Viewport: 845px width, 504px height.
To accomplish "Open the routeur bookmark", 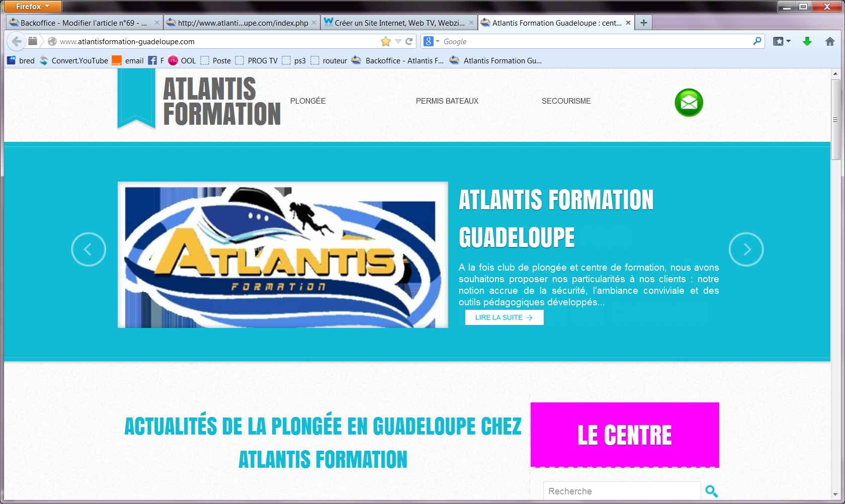I will click(x=329, y=60).
